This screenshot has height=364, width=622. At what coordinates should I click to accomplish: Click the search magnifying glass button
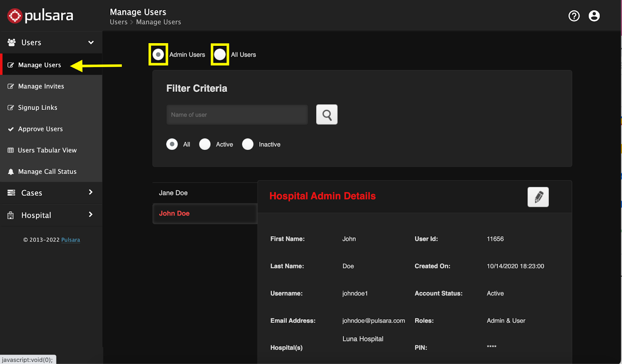click(x=327, y=115)
